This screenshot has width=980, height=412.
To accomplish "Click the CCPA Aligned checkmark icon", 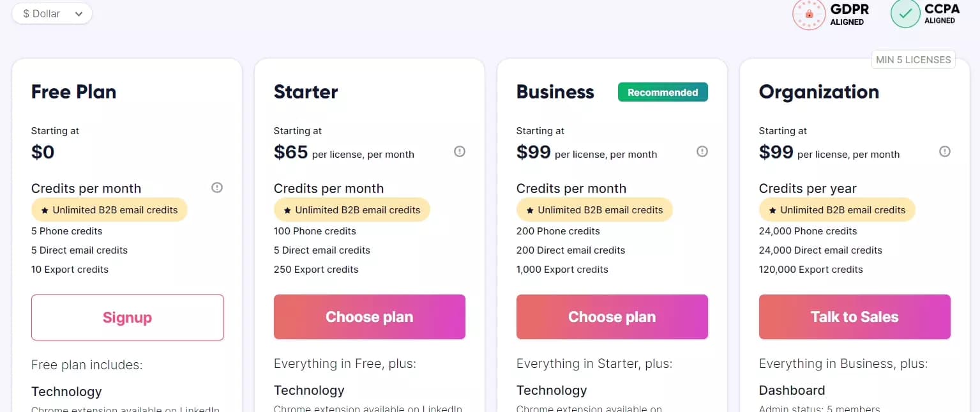I will coord(905,13).
